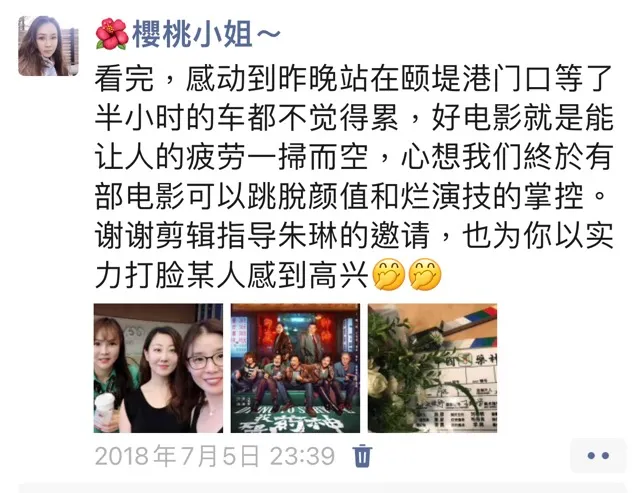640x493 pixels.
Task: Tap the red flower emoji beside username
Action: click(111, 34)
